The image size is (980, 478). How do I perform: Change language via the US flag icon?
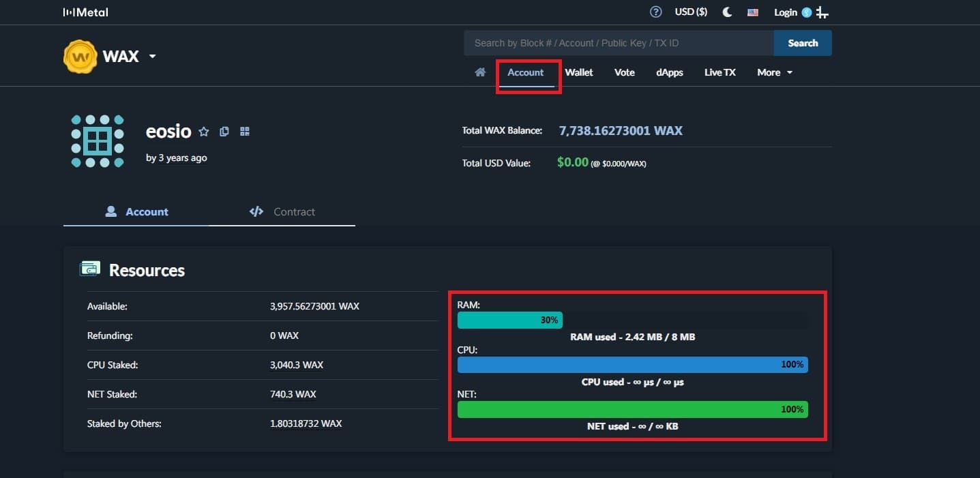[753, 12]
